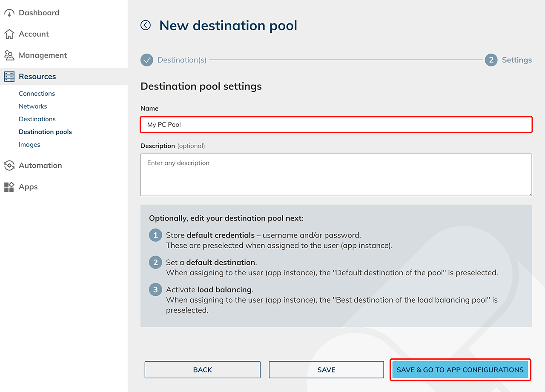This screenshot has width=545, height=392.
Task: Click the Apps tiles icon
Action: click(9, 187)
